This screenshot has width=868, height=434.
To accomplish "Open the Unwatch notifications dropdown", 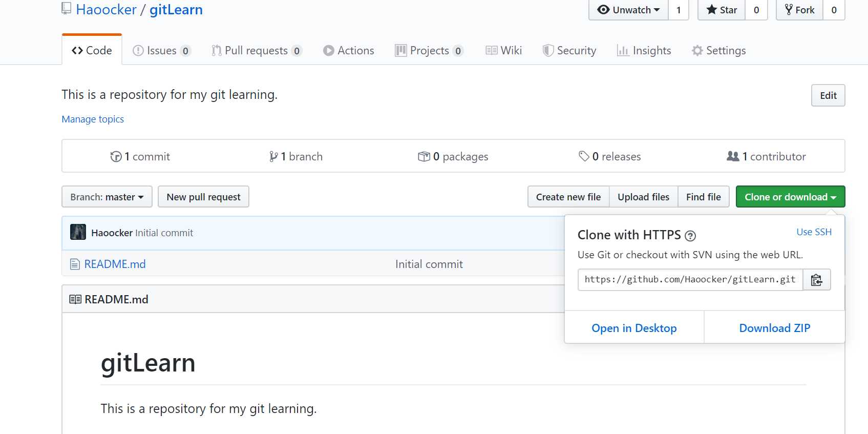I will (x=628, y=10).
